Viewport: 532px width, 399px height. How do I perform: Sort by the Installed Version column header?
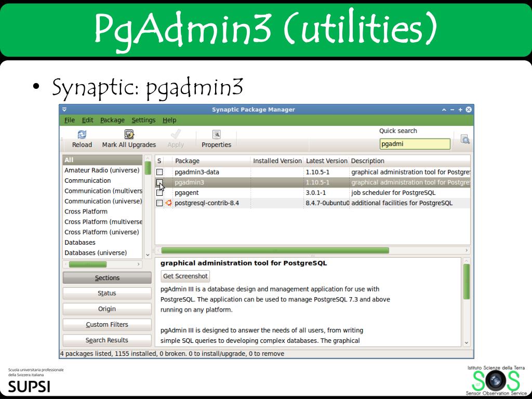click(277, 161)
